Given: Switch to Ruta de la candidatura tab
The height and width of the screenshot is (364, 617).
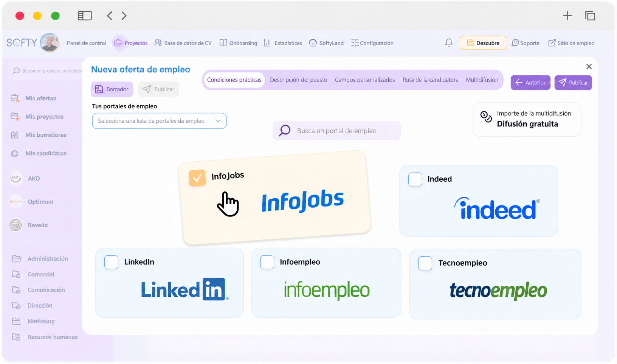Looking at the screenshot, I should click(x=431, y=80).
